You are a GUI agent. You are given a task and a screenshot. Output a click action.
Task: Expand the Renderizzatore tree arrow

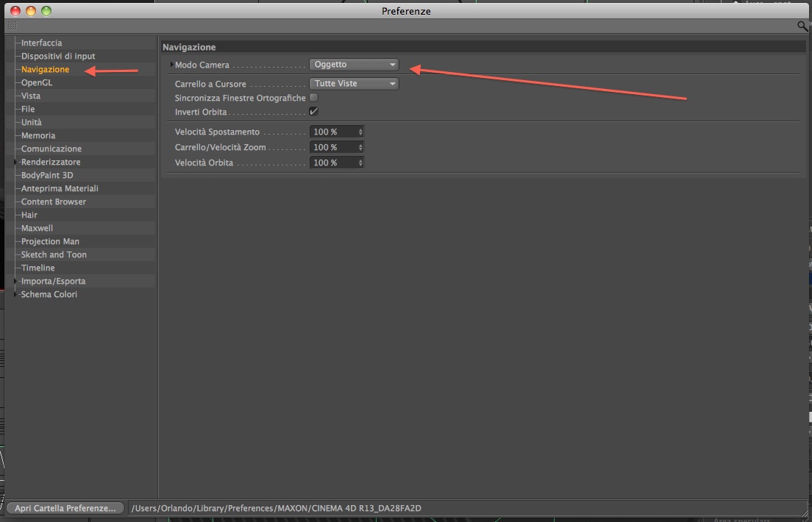16,162
